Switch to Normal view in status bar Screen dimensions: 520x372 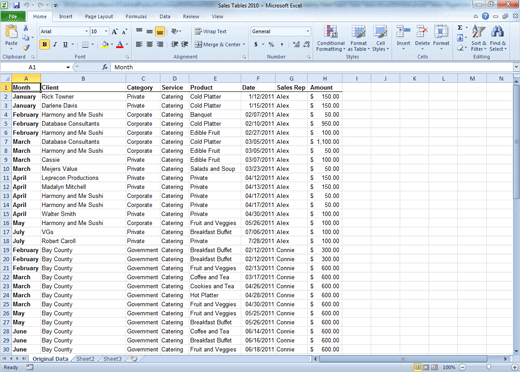[417, 367]
